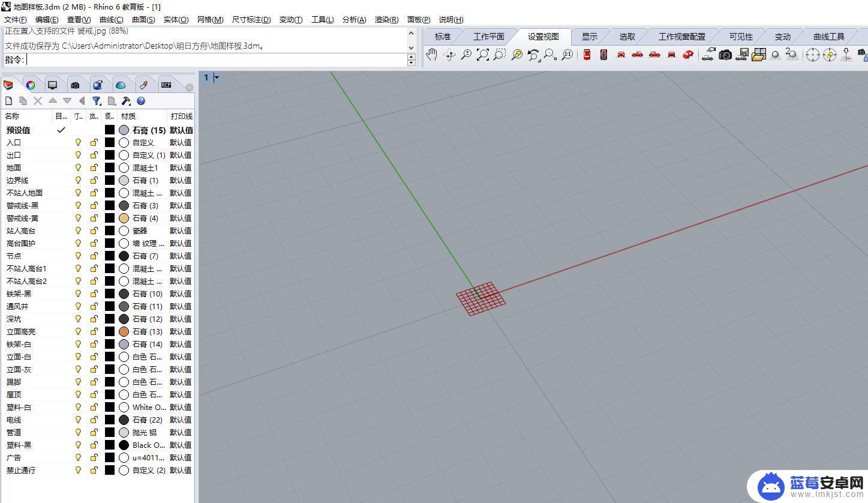Click the layers panel Help question icon
Image resolution: width=868 pixels, height=503 pixels.
pos(141,101)
